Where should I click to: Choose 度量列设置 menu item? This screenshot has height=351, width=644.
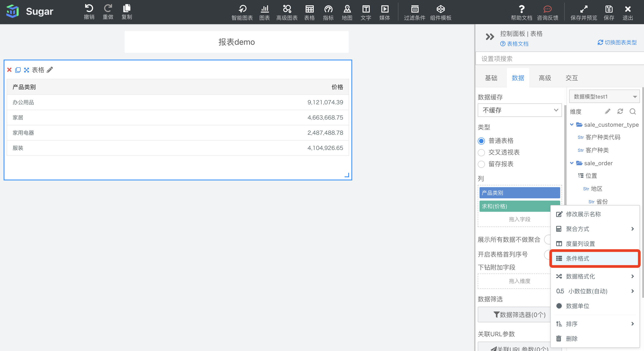[595, 244]
